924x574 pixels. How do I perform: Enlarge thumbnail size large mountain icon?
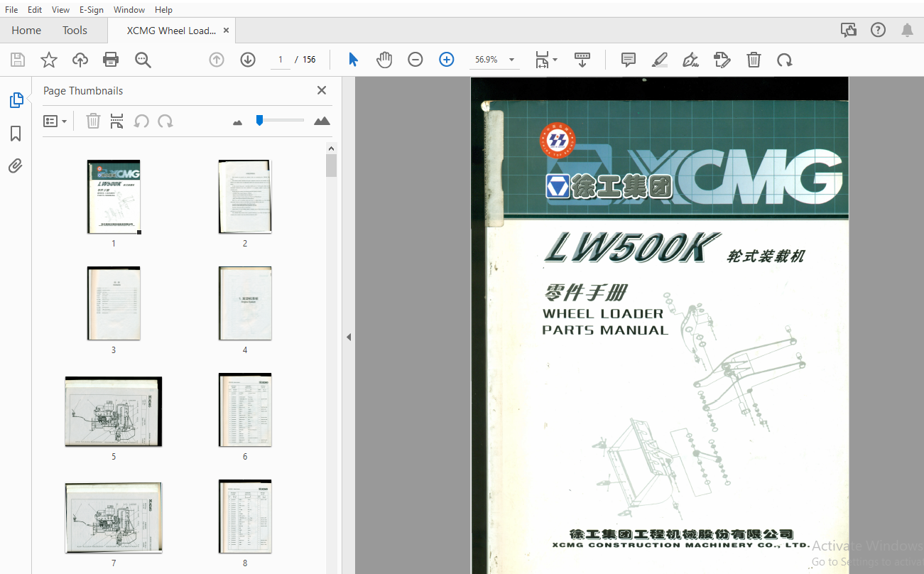(x=322, y=121)
